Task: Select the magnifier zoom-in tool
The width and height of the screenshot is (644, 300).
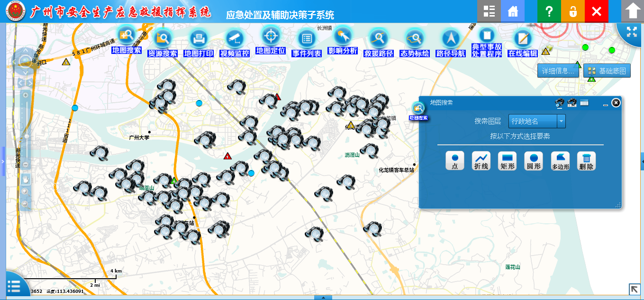Action: pyautogui.click(x=25, y=192)
